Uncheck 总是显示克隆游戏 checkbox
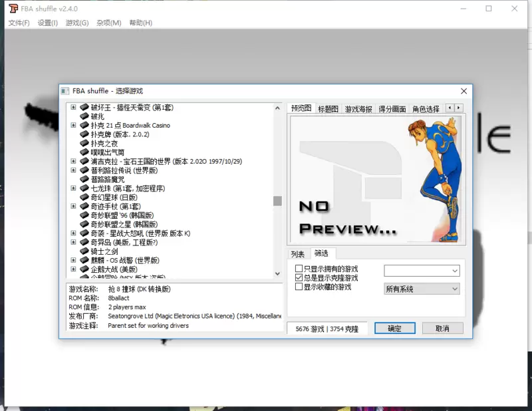Image resolution: width=532 pixels, height=411 pixels. point(299,278)
